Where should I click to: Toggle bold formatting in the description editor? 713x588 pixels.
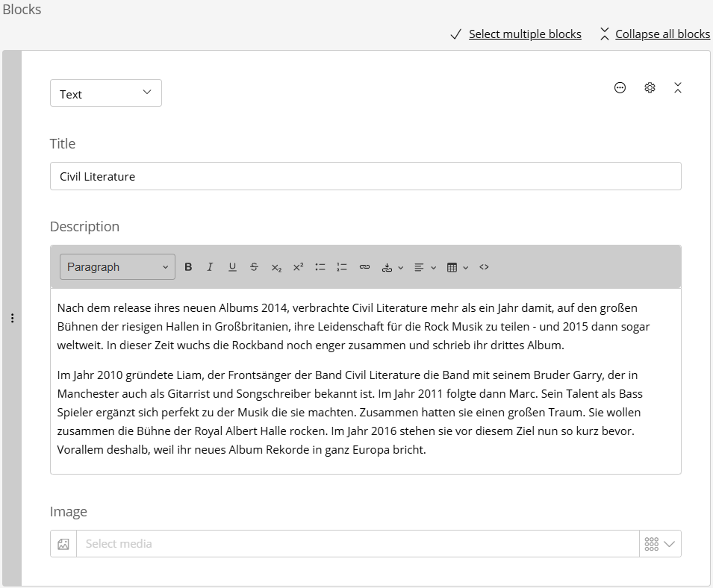pyautogui.click(x=188, y=267)
